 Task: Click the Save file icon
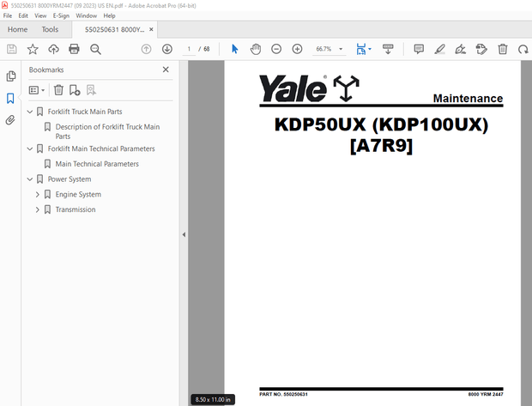coord(11,49)
